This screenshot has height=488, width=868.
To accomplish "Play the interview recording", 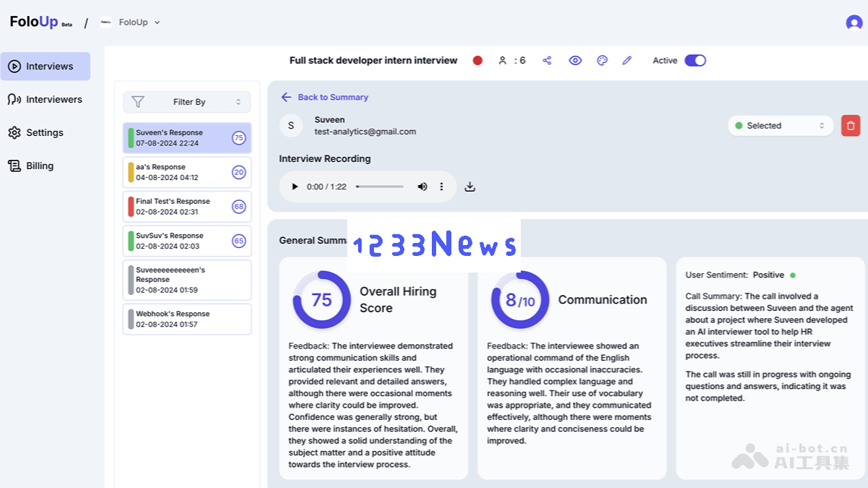I will point(294,187).
